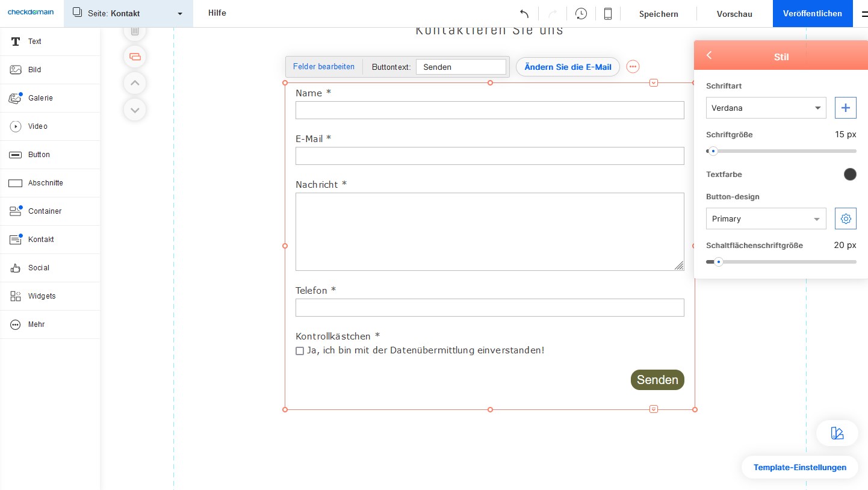Click the back arrow in Stil panel
868x490 pixels.
709,55
